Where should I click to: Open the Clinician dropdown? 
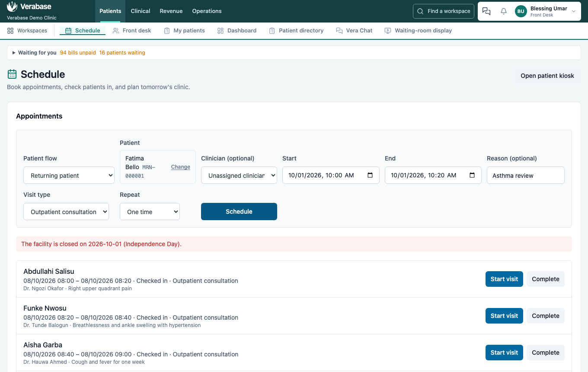[239, 175]
